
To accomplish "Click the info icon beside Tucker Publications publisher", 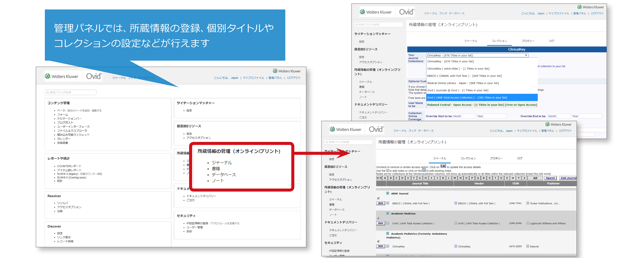I will pos(528,203).
